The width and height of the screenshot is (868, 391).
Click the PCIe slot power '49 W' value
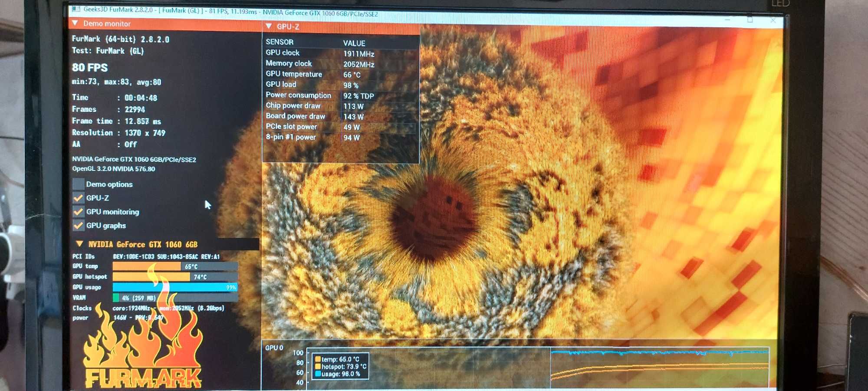point(352,127)
